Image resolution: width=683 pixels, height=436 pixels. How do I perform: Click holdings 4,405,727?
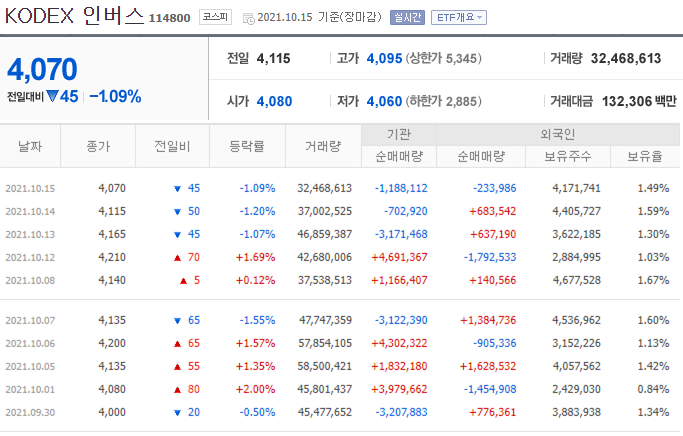tap(576, 211)
